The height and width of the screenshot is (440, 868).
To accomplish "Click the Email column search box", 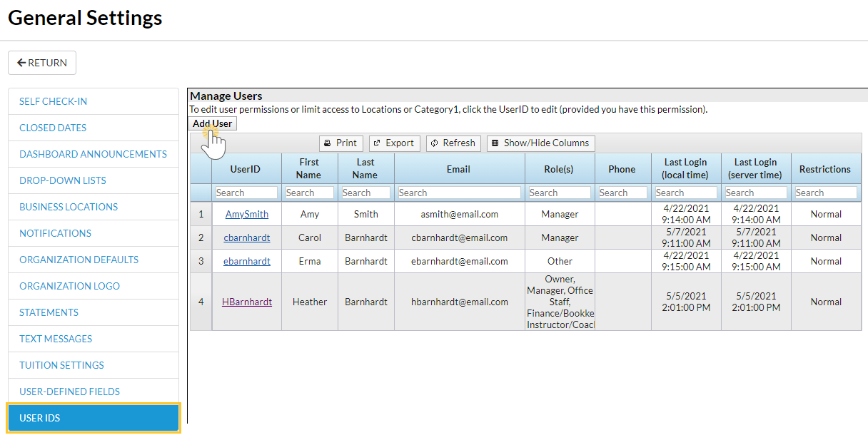I will pyautogui.click(x=459, y=193).
